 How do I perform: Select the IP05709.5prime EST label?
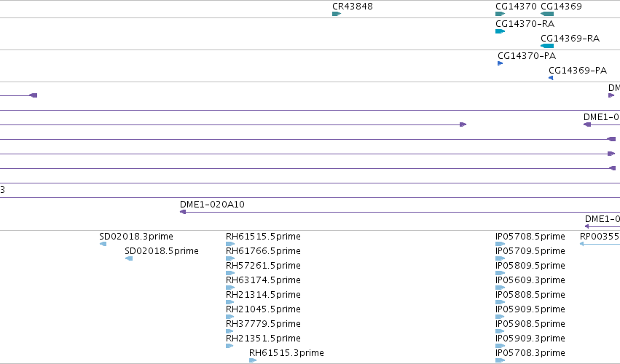[530, 251]
